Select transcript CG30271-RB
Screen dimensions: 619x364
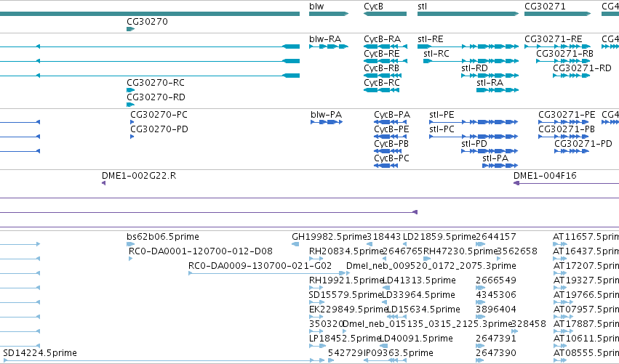(565, 54)
